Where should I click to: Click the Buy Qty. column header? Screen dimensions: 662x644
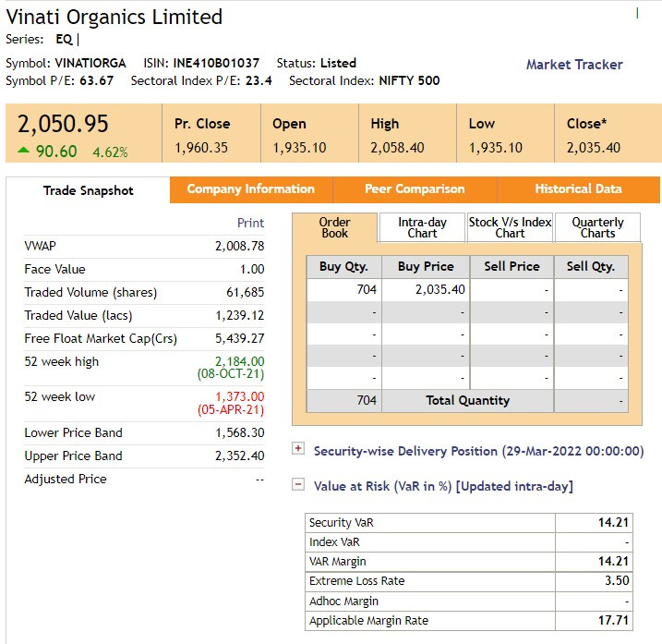[343, 267]
